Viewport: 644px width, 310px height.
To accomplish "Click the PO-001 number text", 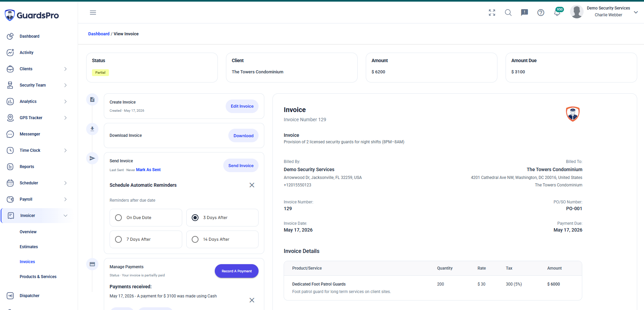I will (574, 208).
